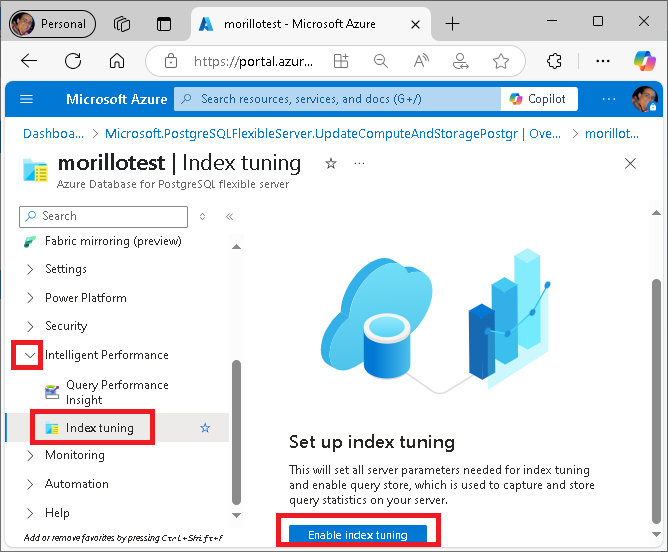
Task: Close the morillotest browser tab
Action: (x=415, y=24)
